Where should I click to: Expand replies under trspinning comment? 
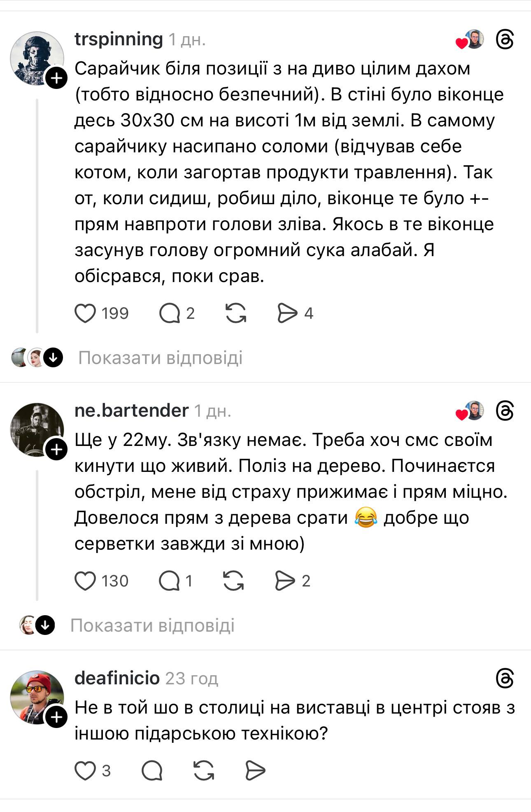click(160, 358)
